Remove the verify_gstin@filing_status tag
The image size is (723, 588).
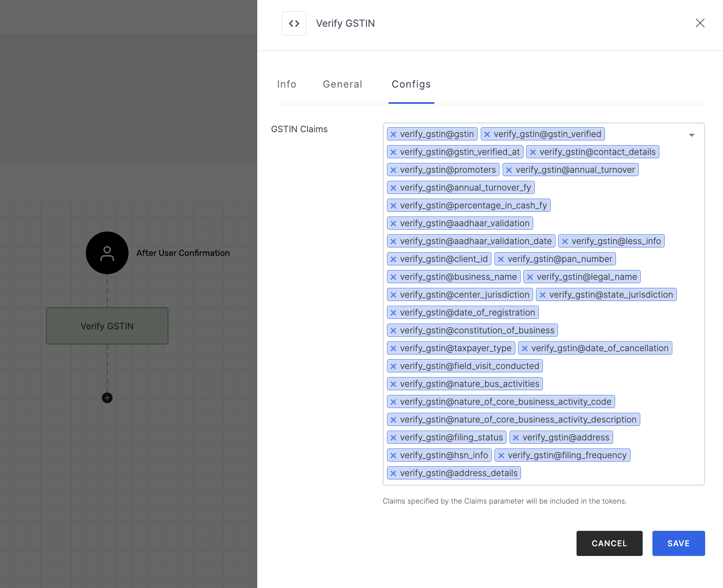[x=393, y=438]
